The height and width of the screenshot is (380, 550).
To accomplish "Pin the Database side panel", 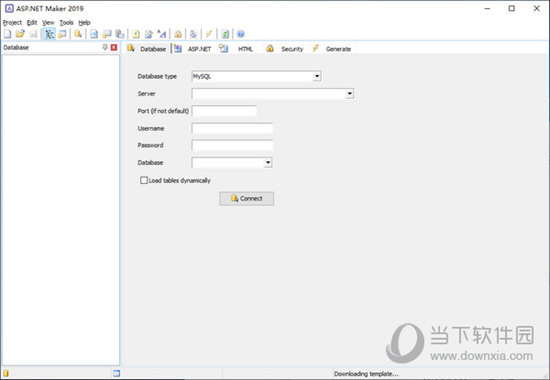I will 105,47.
